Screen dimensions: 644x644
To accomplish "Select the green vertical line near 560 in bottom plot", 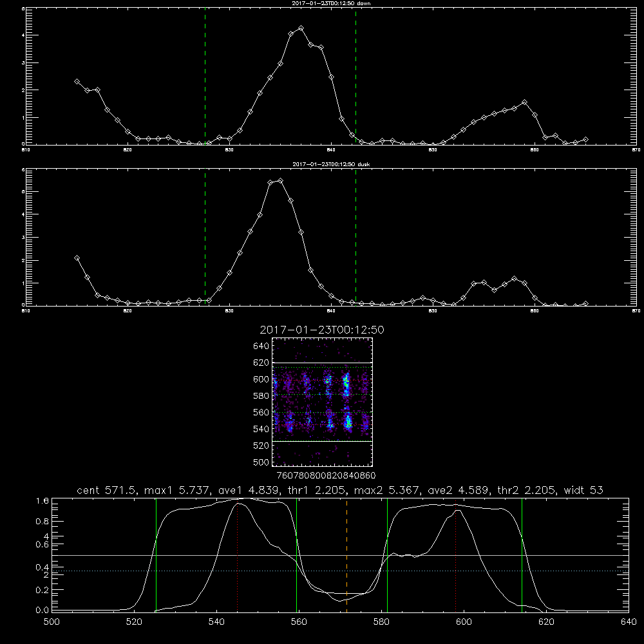I will [296, 554].
